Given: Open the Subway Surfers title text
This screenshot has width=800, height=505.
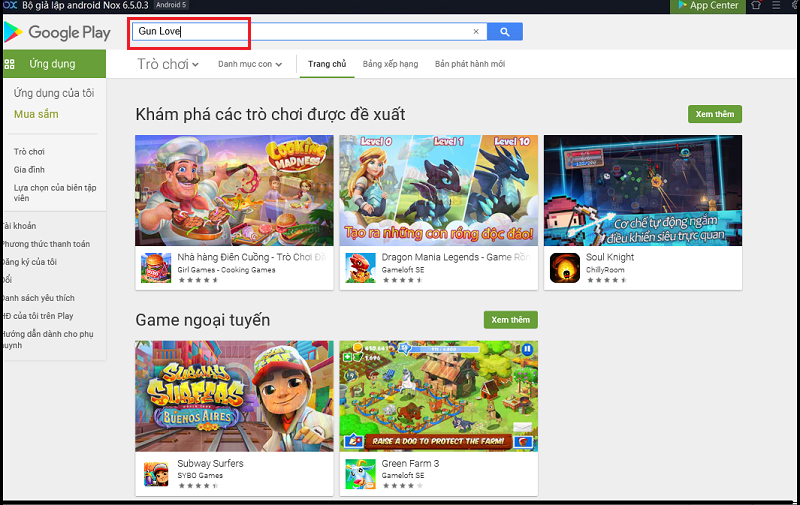Looking at the screenshot, I should [210, 463].
